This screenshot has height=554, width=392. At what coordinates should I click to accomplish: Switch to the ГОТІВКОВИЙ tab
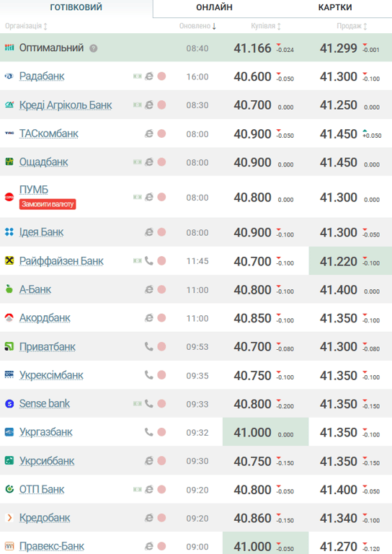pos(76,7)
